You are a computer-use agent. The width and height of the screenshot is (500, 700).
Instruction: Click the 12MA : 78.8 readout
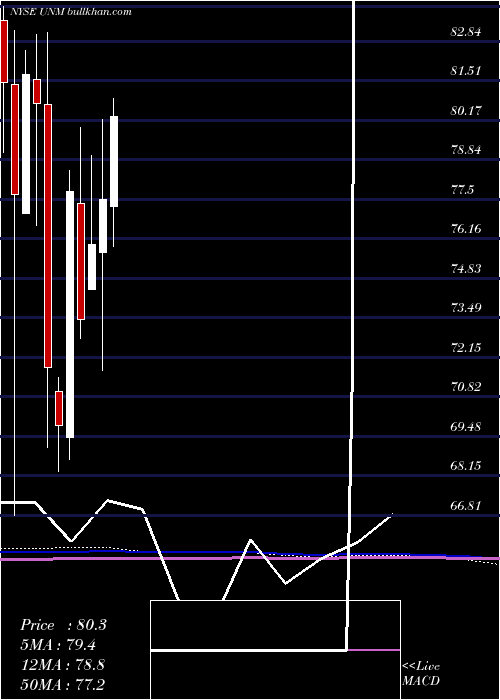click(62, 664)
